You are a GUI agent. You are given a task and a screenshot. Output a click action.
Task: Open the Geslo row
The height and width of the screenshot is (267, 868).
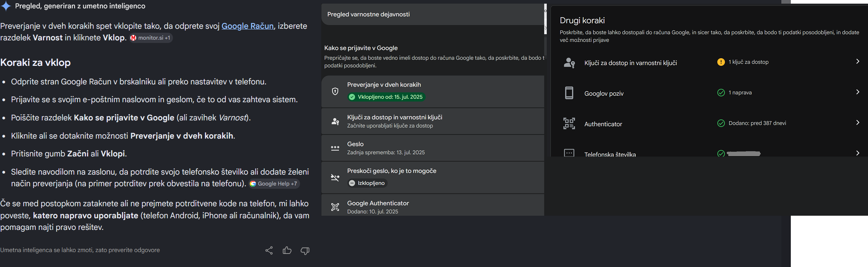click(433, 148)
